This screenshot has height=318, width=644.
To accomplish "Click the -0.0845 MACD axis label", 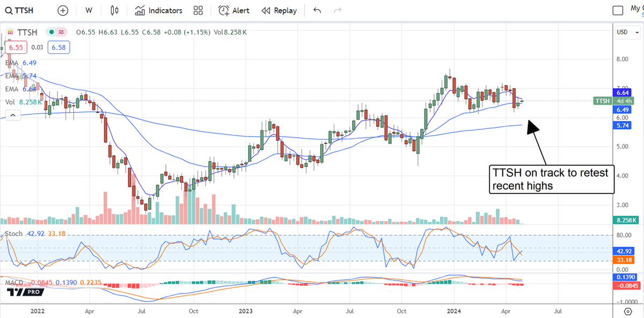I will [x=626, y=286].
